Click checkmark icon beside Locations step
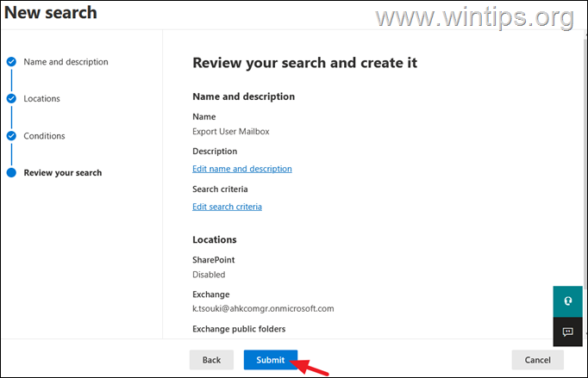 (x=11, y=98)
